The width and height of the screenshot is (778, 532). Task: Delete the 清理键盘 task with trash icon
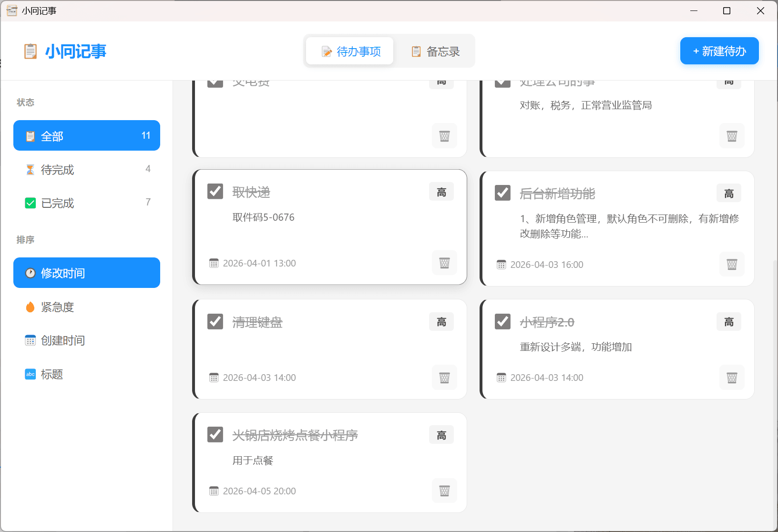444,378
